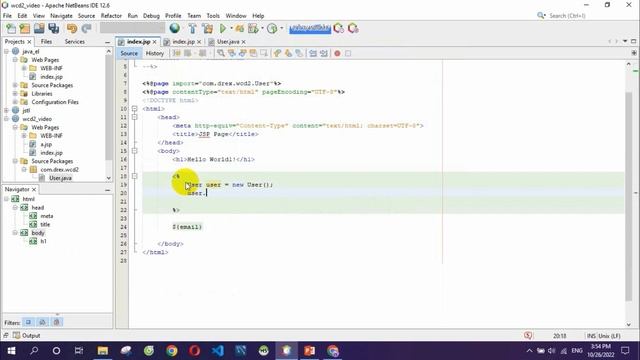This screenshot has height=360, width=640.
Task: Toggle Rectangular Selection in the editor toolbar
Action: click(x=264, y=53)
